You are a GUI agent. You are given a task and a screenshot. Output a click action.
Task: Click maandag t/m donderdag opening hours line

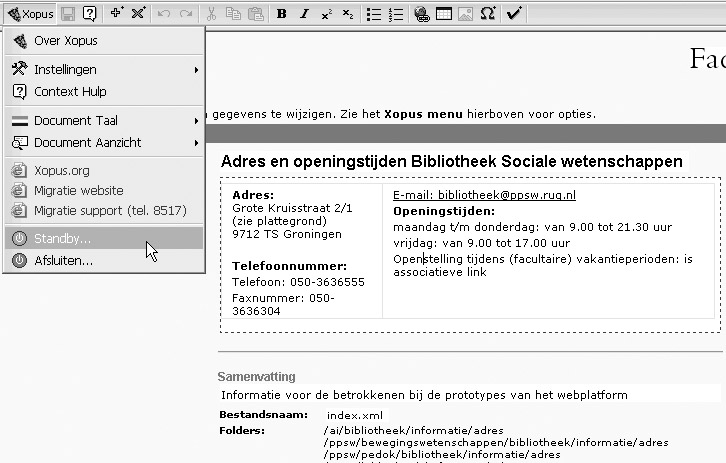coord(532,227)
